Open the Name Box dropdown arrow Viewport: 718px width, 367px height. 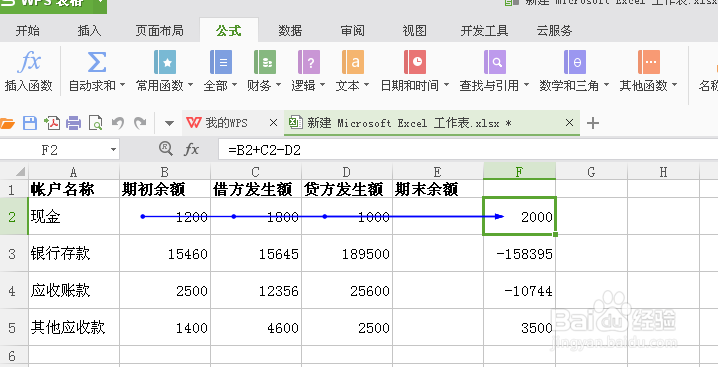[x=113, y=150]
